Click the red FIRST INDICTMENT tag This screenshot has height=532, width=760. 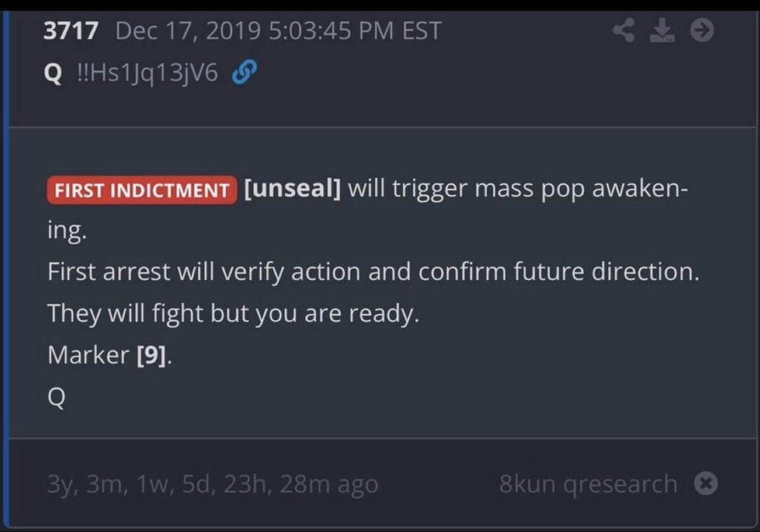[142, 191]
